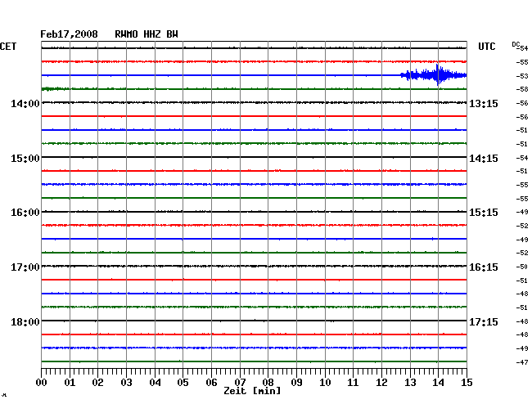Click minute label 09 on the axis
This screenshot has height=404, width=532.
[296, 383]
